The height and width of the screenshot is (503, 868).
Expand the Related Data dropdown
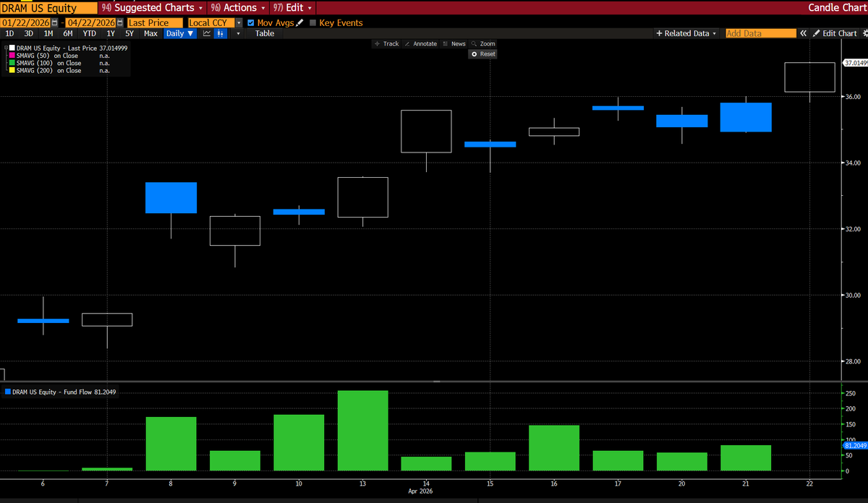coord(686,33)
